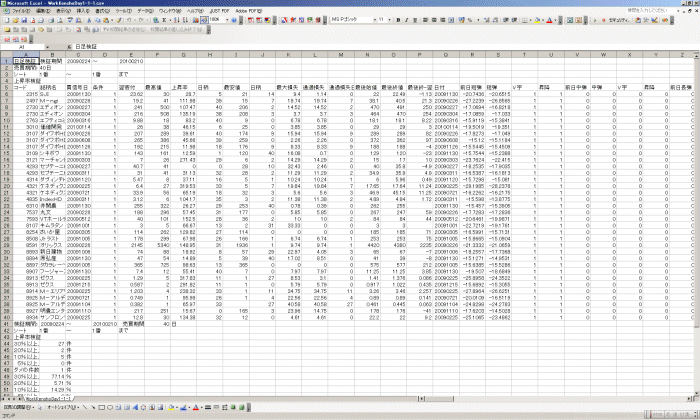This screenshot has height=420, width=700.
Task: Open the Insert menu
Action: (83, 11)
